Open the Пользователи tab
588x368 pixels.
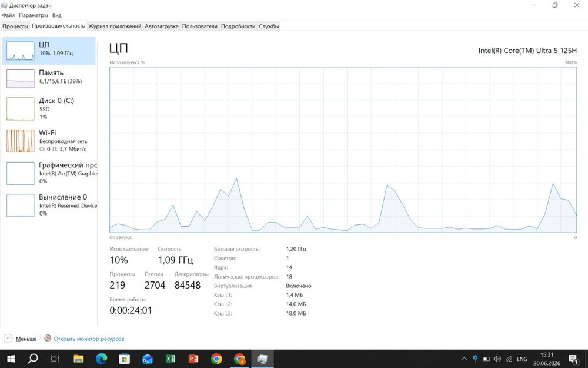[199, 26]
